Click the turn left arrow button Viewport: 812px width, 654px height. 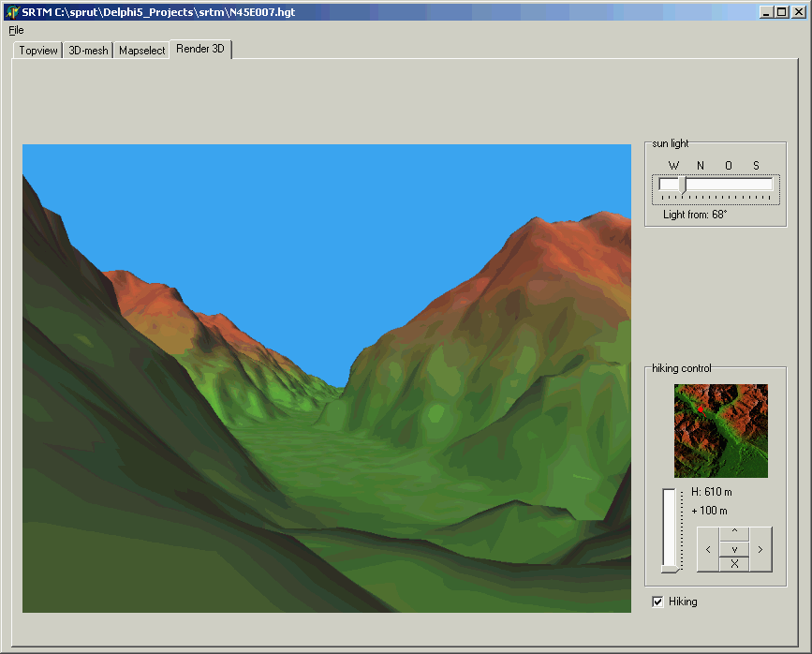coord(708,549)
